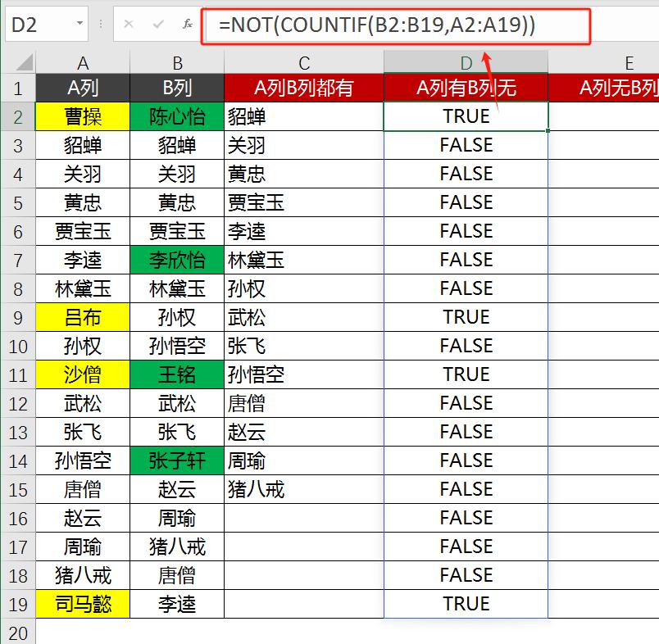Viewport: 659px width, 644px height.
Task: Click the header cell A列
Action: point(83,88)
